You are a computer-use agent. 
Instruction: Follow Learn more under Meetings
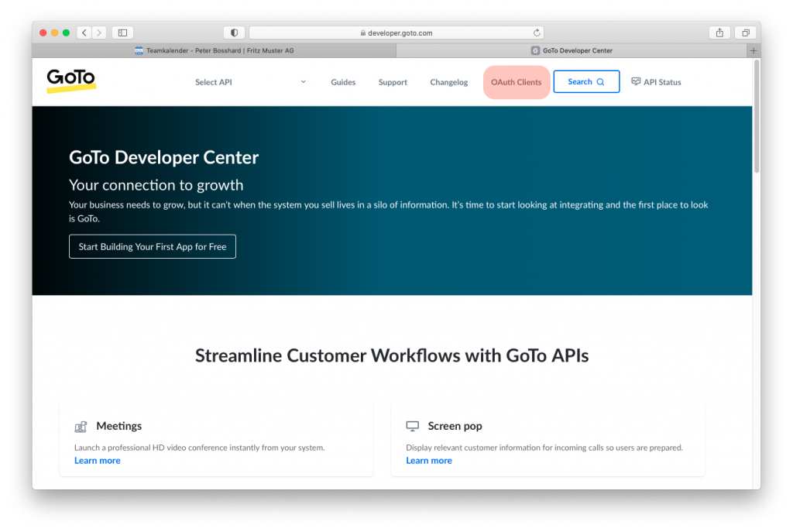point(97,461)
